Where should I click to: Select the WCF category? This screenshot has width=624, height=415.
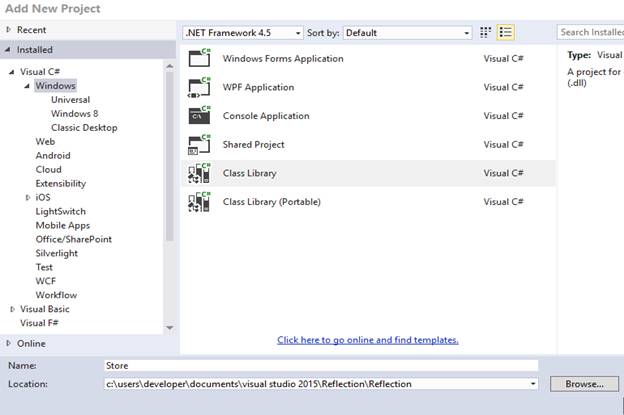click(x=46, y=281)
